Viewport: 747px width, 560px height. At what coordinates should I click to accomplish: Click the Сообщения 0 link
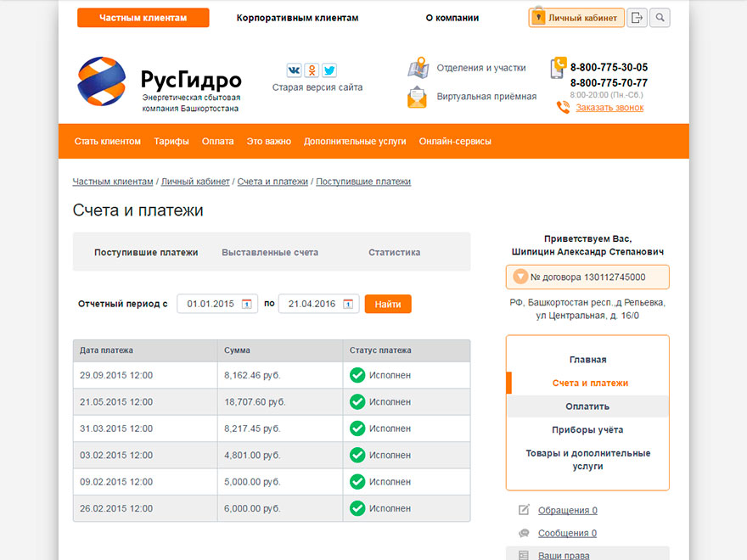567,534
